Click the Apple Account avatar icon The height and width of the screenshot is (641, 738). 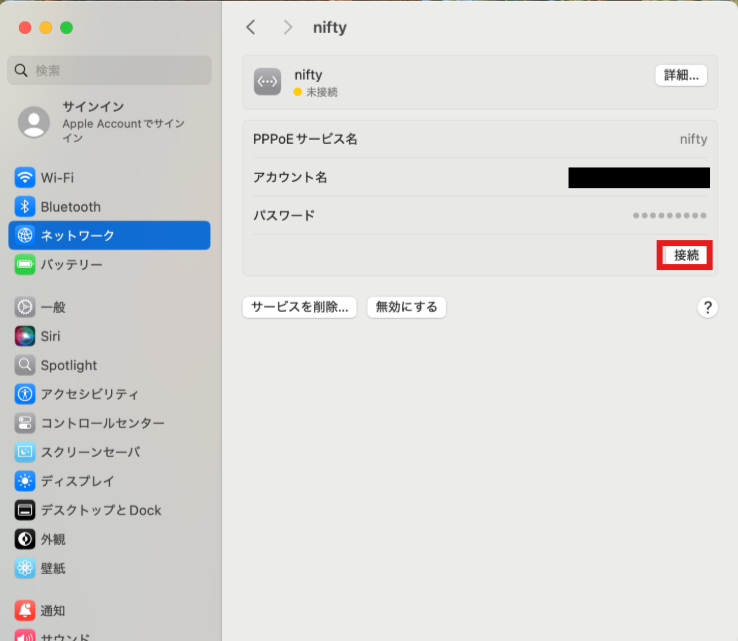(34, 122)
